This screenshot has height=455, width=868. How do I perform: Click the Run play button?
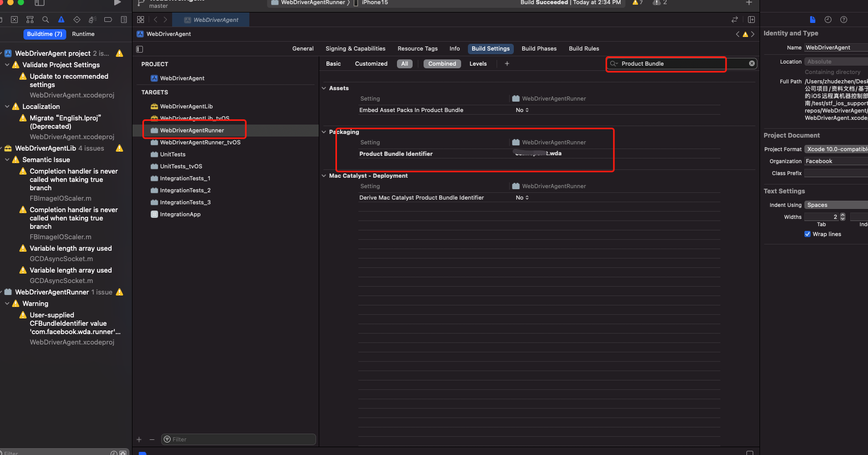pyautogui.click(x=117, y=3)
